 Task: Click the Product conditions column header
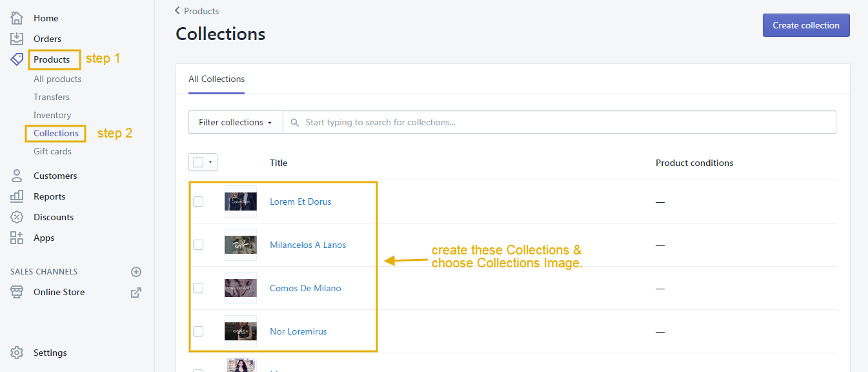point(694,163)
